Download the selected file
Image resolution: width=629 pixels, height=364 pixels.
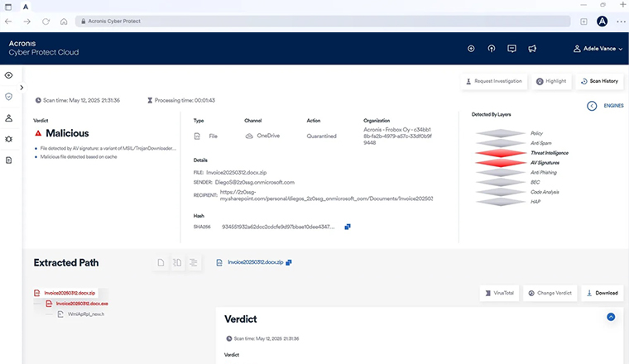(x=603, y=293)
